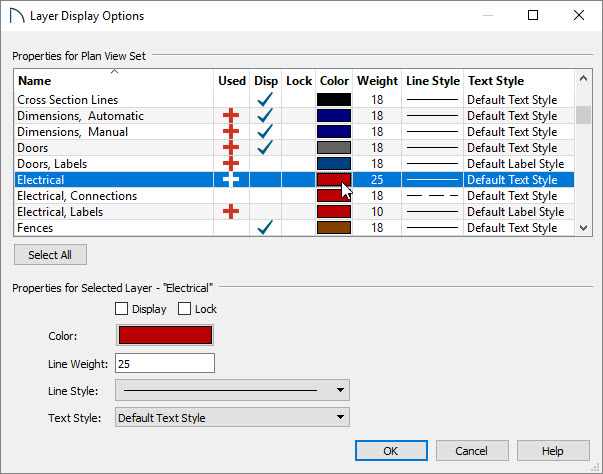Toggle the display checkmark for Fences
603x474 pixels.
coord(265,227)
